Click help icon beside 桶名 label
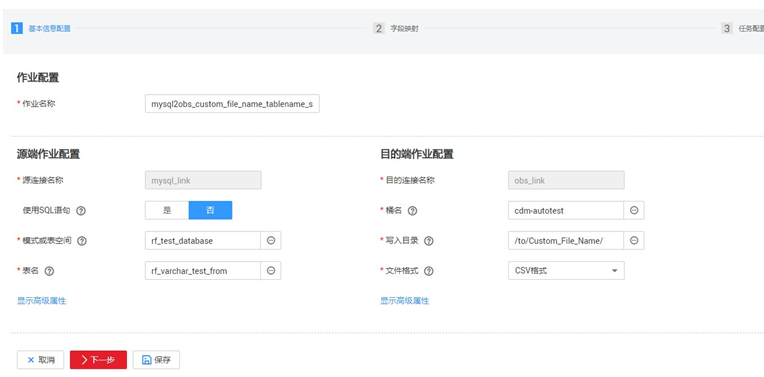This screenshot has width=764, height=377. click(412, 211)
